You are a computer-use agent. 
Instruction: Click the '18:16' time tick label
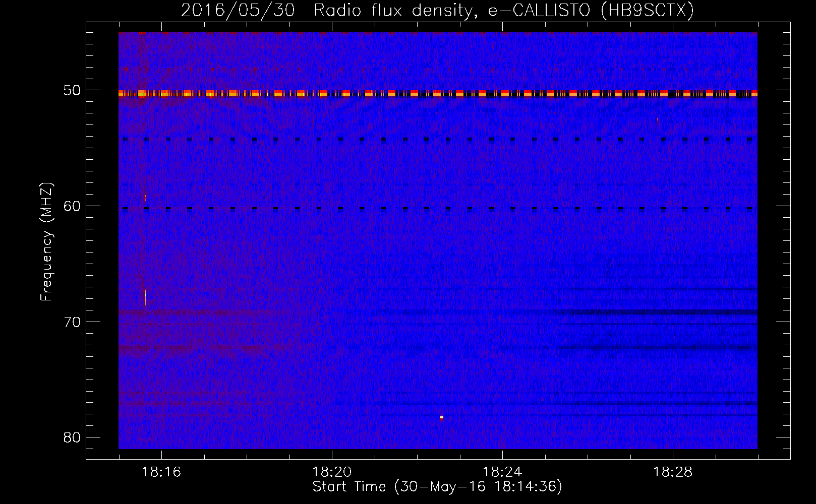click(161, 472)
